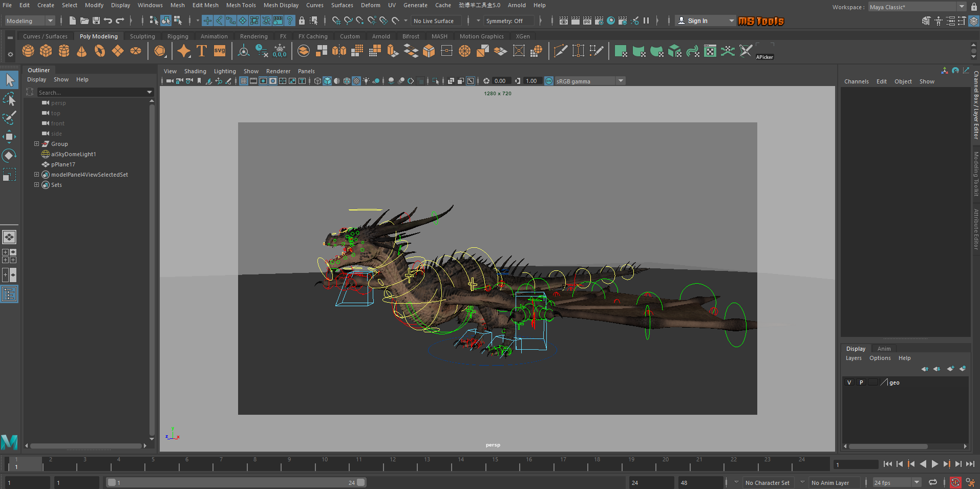The height and width of the screenshot is (489, 980).
Task: Toggle visibility V of geo layer
Action: tap(849, 382)
